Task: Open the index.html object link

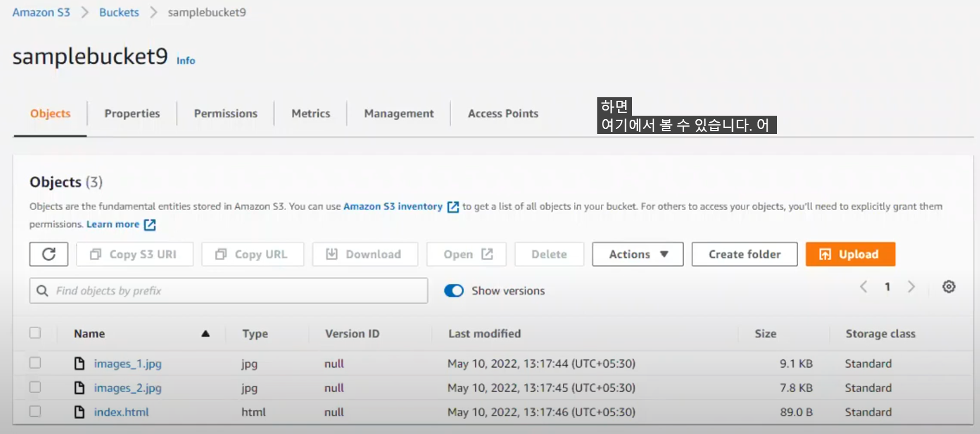Action: point(121,412)
